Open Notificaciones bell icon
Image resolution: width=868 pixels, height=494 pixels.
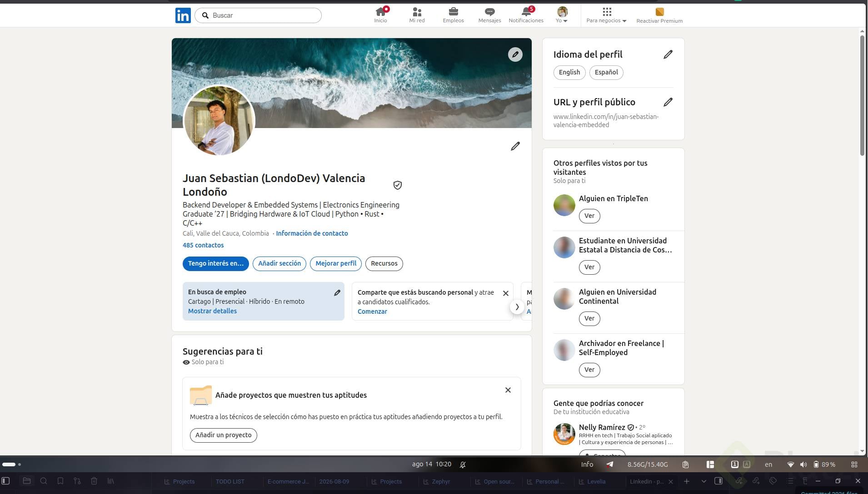click(x=526, y=12)
